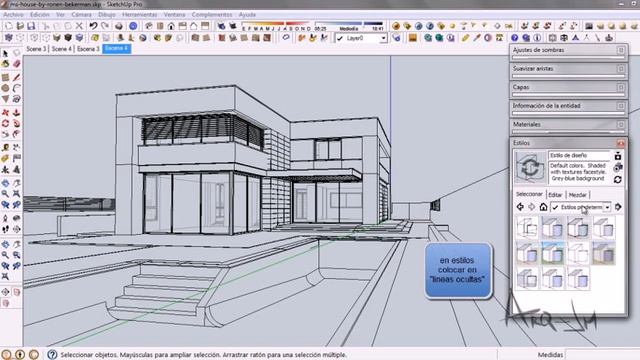The image size is (640, 360).
Task: Click the Estilo de diseño name field
Action: 580,156
